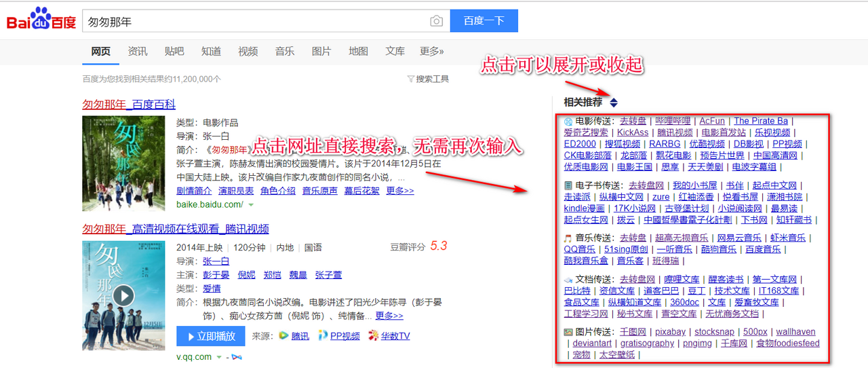Click the 音乐传送 music note icon
Viewport: 868px width, 368px height.
pos(568,238)
